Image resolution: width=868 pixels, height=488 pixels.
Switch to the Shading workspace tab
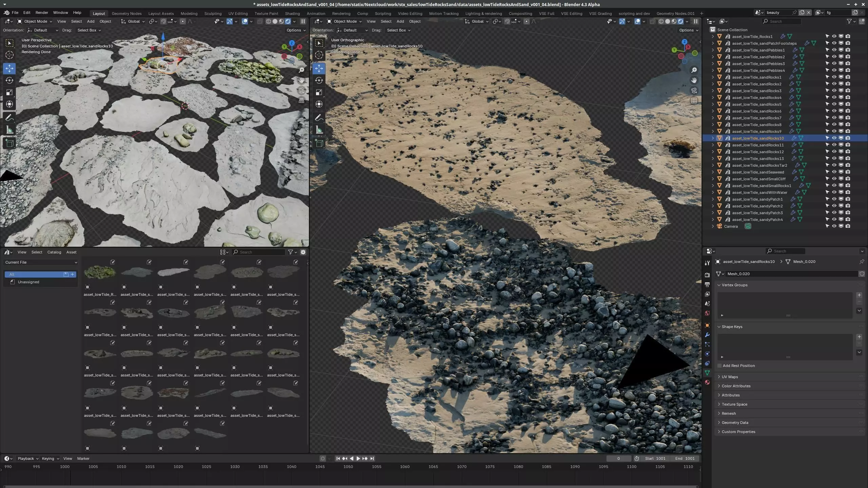pyautogui.click(x=292, y=14)
